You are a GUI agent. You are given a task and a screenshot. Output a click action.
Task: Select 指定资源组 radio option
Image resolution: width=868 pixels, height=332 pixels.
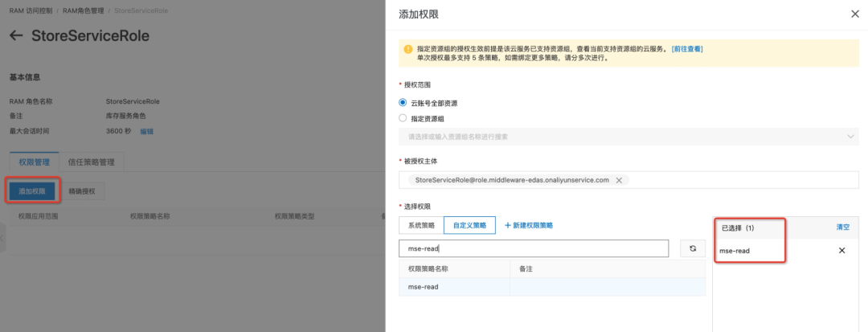click(x=403, y=118)
